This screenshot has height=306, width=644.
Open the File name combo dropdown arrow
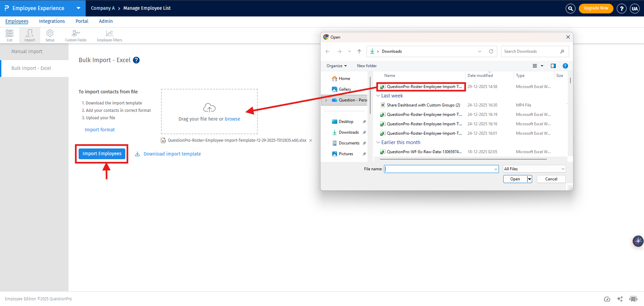click(x=496, y=169)
